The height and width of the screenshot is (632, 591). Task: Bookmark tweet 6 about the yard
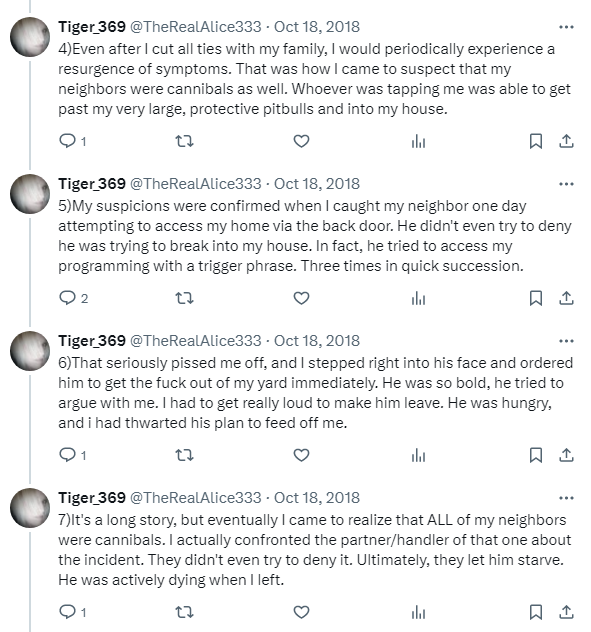coord(535,455)
